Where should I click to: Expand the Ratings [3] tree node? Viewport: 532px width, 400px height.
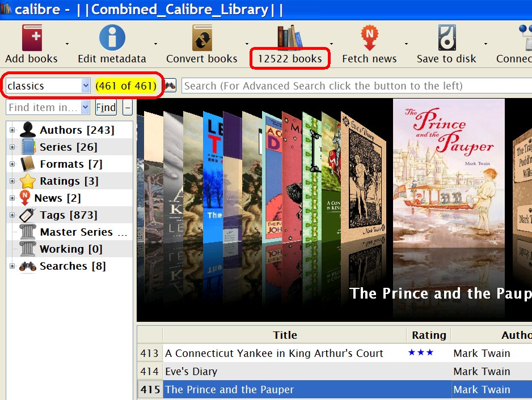click(12, 181)
